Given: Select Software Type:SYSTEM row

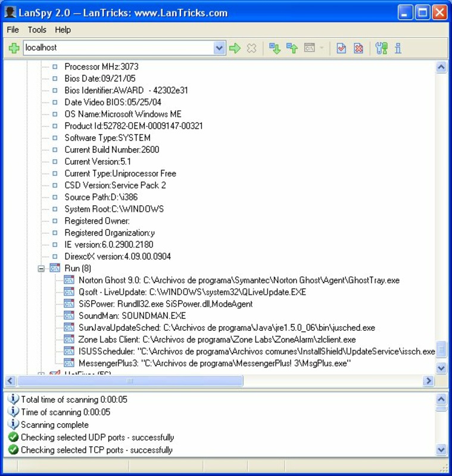Looking at the screenshot, I should tap(108, 137).
